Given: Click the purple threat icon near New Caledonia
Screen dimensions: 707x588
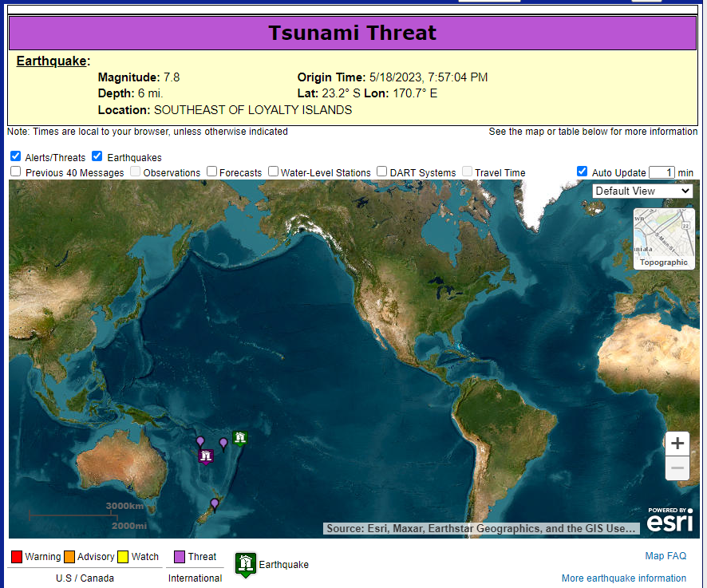Looking at the screenshot, I should pos(206,456).
